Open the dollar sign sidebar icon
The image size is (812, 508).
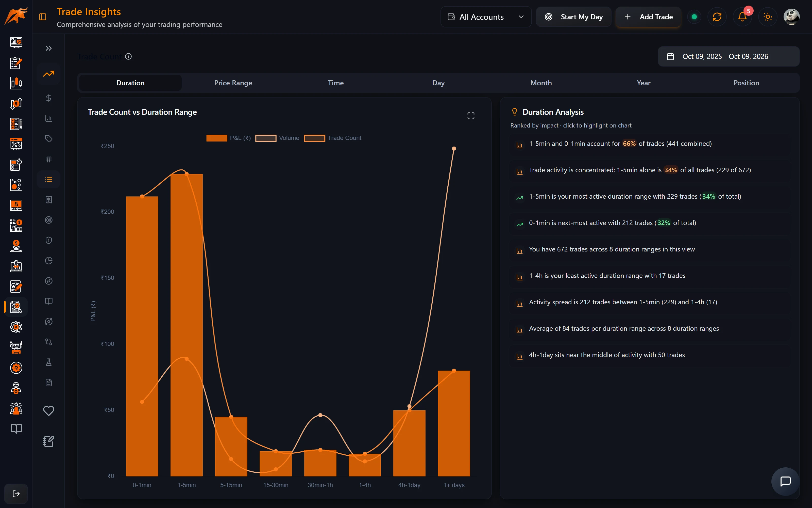[x=49, y=98]
